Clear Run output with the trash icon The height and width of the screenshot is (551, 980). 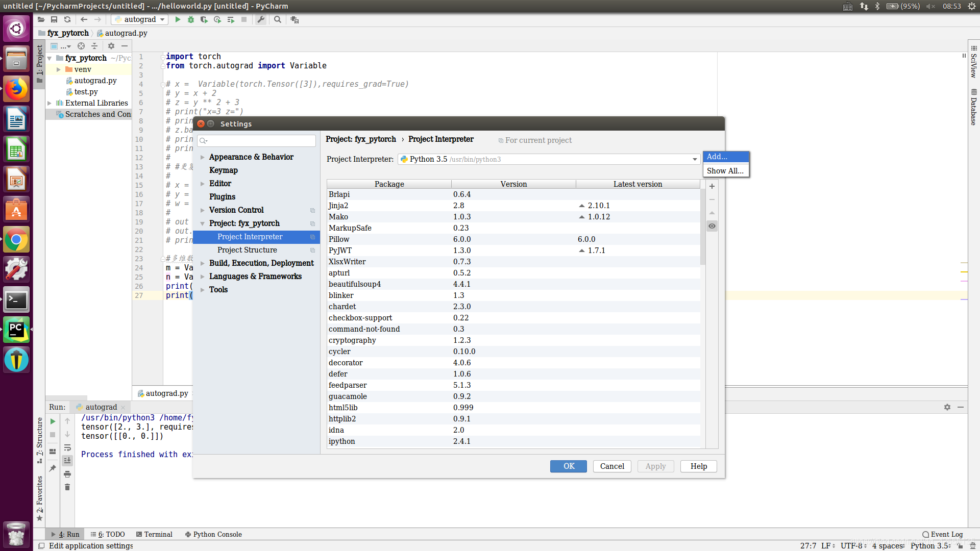[67, 487]
